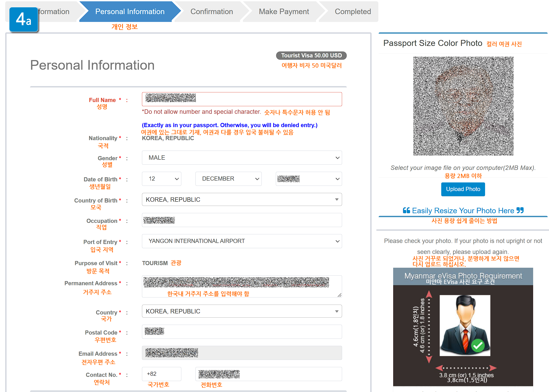The width and height of the screenshot is (549, 392).
Task: Expand the birth month DECEMBER dropdown
Action: pos(228,179)
